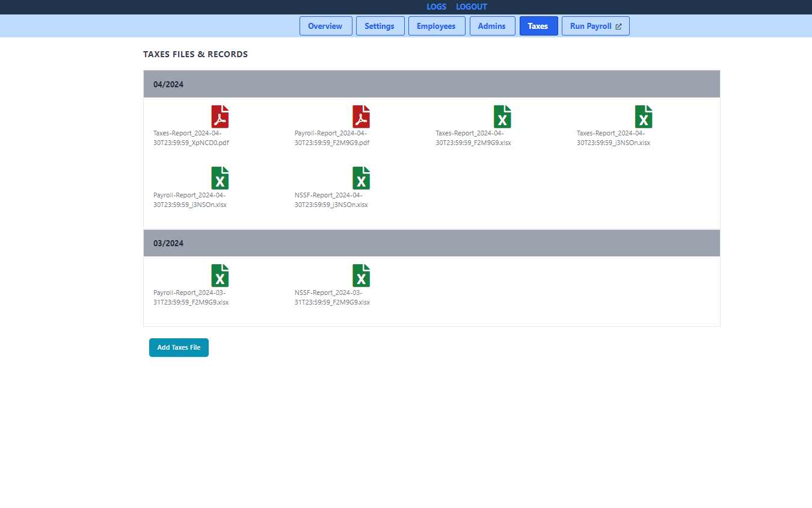The width and height of the screenshot is (812, 508).
Task: Open the Taxes-Report_2024-04 j3NSOn Excel icon
Action: click(644, 116)
